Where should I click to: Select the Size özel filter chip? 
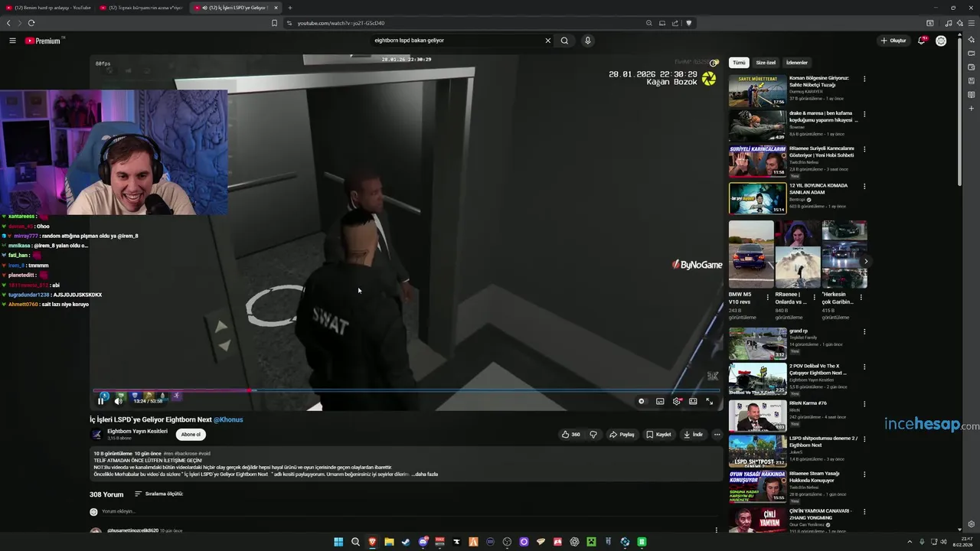(x=766, y=63)
